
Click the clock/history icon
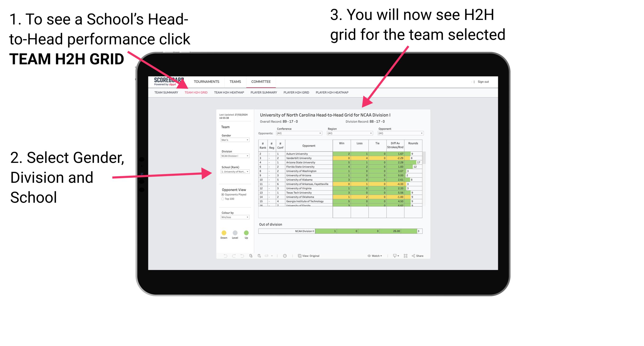(285, 256)
